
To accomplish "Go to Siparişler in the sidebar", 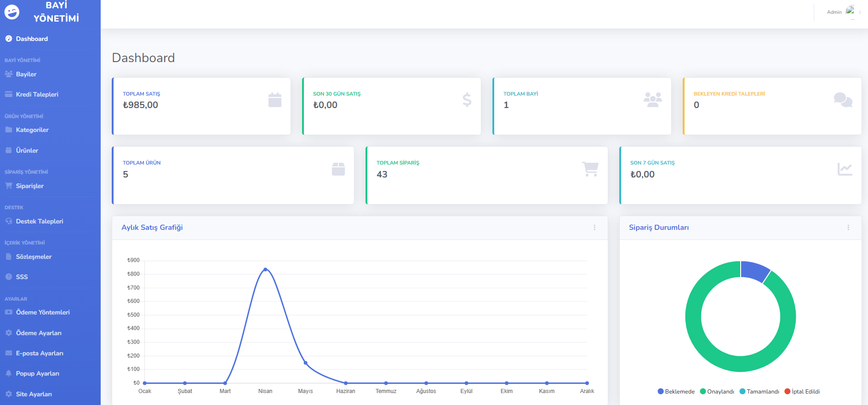I will tap(30, 186).
